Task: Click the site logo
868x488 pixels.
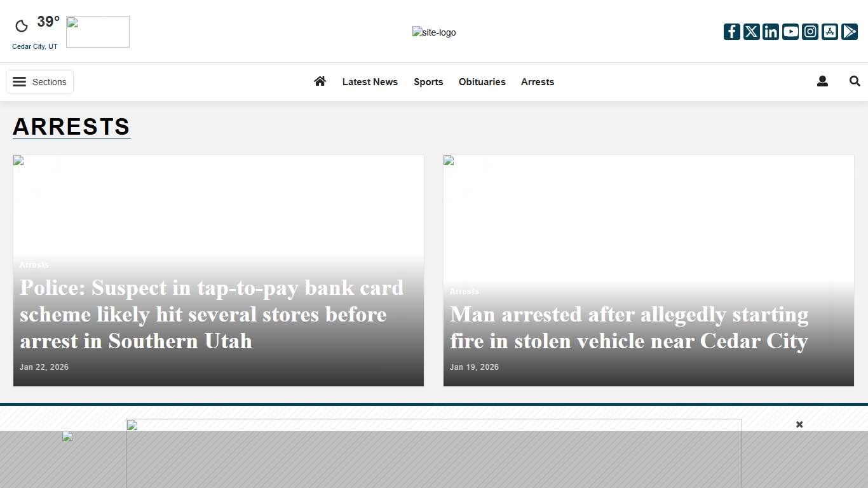Action: [x=434, y=32]
